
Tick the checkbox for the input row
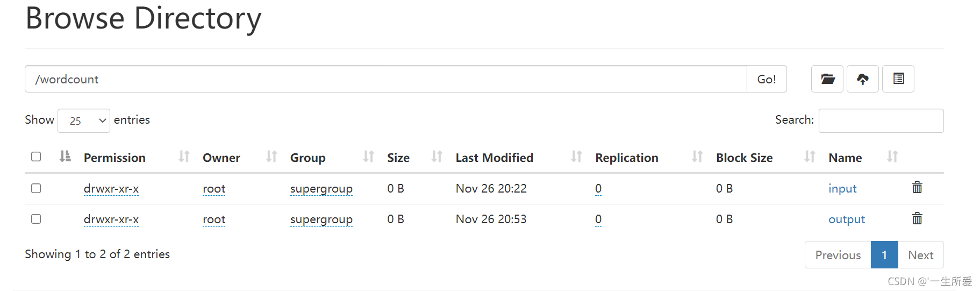coord(36,188)
